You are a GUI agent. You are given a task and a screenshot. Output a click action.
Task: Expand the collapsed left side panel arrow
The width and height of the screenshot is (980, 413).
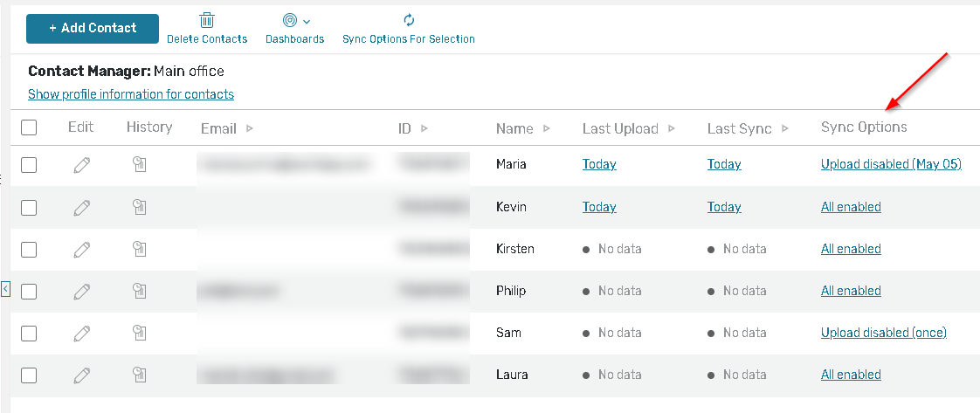pos(5,289)
